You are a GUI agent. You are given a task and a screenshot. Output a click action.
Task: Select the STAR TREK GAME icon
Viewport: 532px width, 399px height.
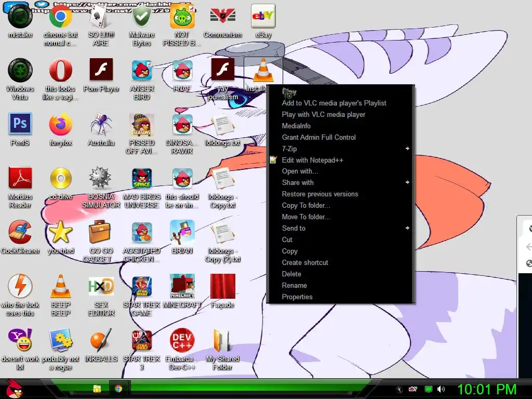pyautogui.click(x=141, y=286)
